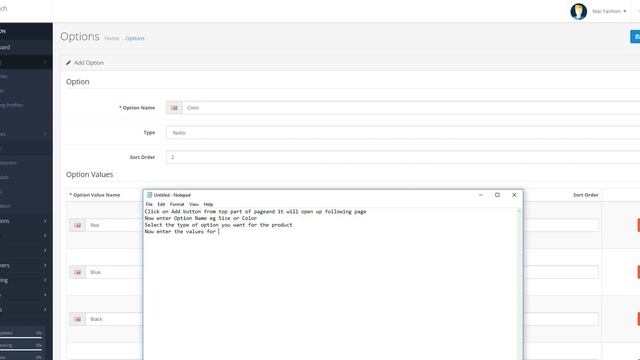Focus the Option Name field containing Color

pos(411,108)
